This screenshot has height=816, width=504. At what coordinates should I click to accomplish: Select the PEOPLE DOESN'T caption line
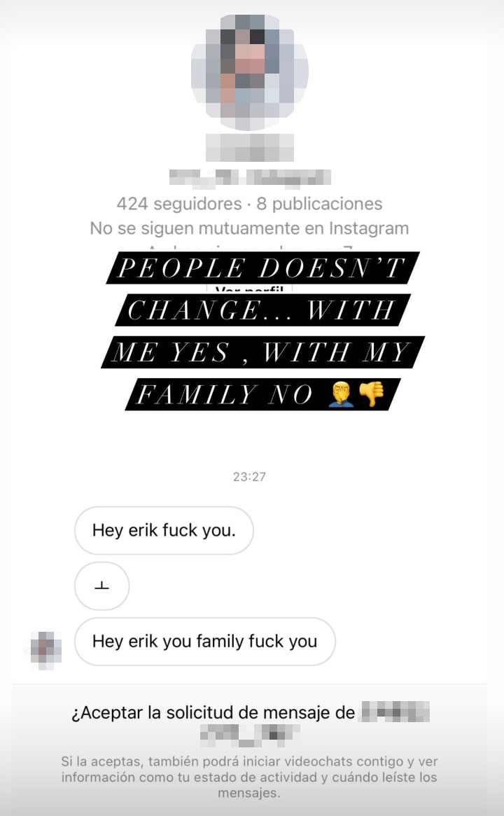262,268
